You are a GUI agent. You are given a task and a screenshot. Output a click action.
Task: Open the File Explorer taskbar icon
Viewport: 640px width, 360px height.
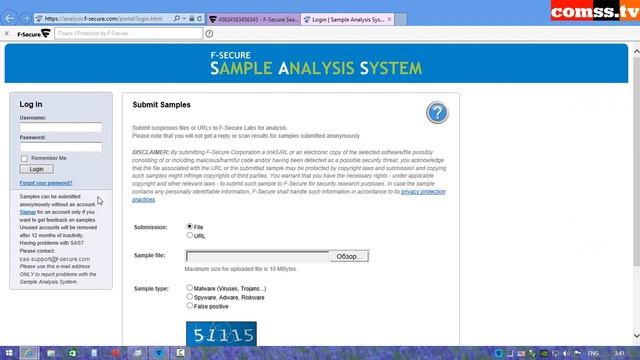(51, 353)
